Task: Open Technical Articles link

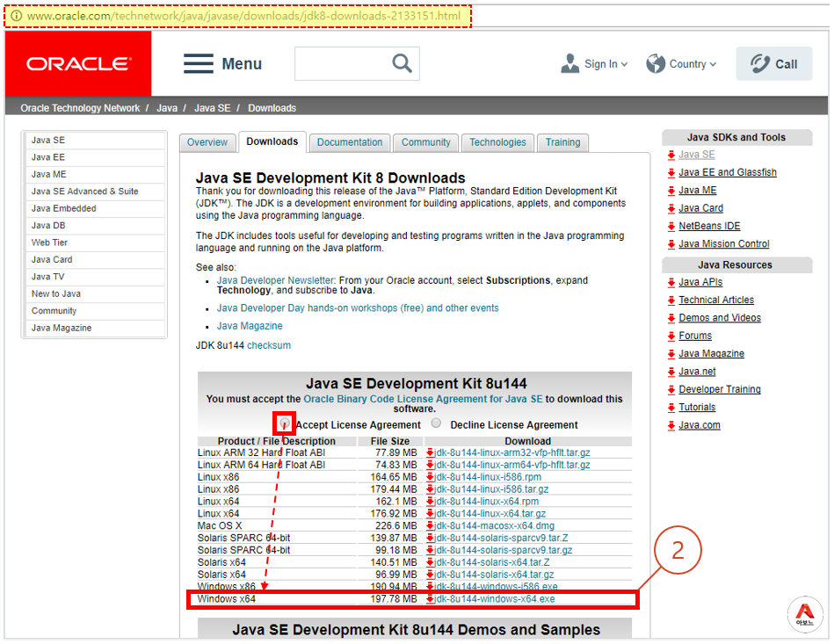Action: pyautogui.click(x=716, y=300)
